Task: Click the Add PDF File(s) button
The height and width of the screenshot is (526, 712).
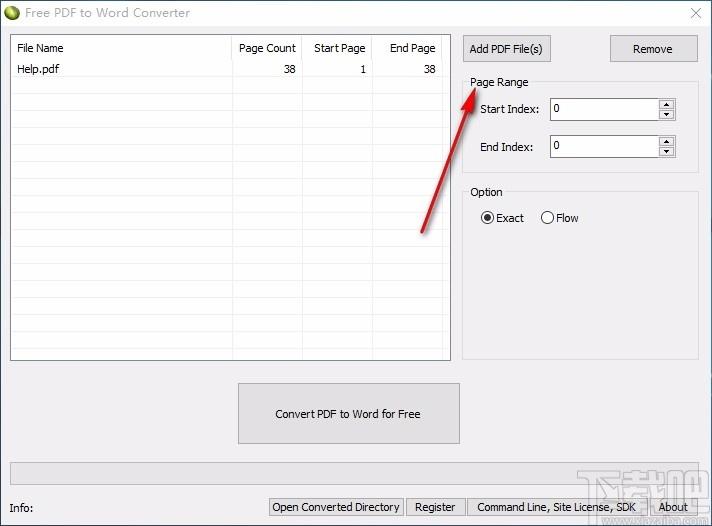Action: click(506, 49)
